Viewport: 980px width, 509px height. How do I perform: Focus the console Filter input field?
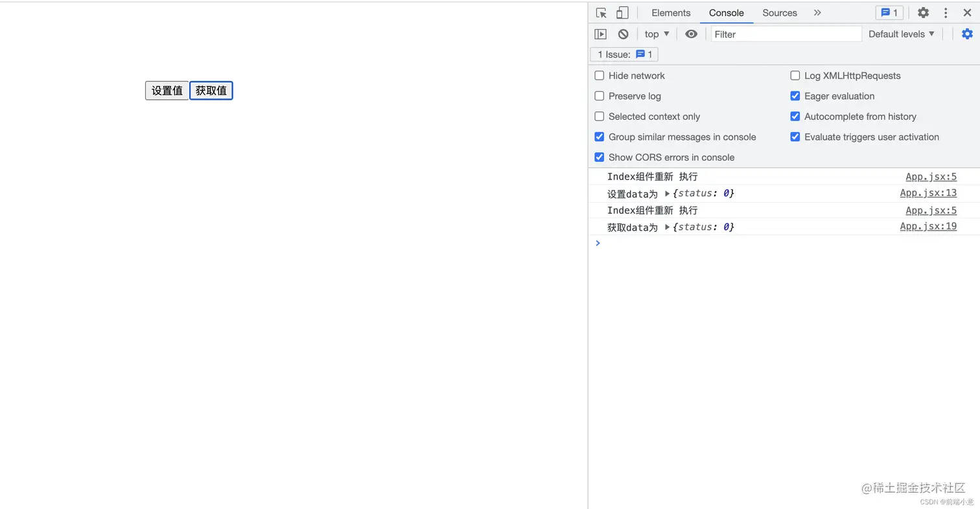[786, 34]
